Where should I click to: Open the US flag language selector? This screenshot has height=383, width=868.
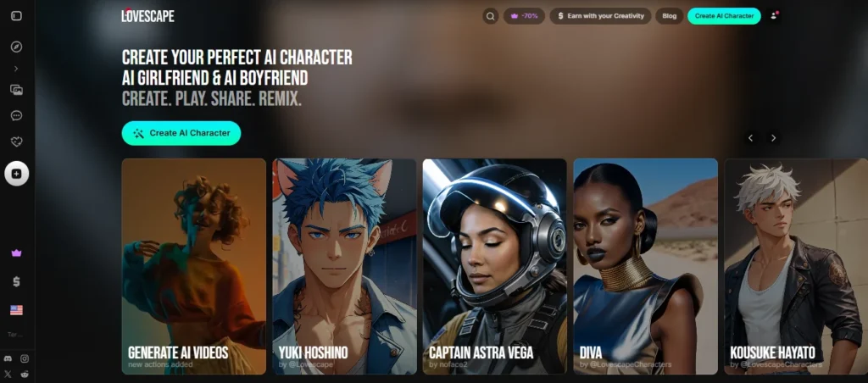pos(17,310)
